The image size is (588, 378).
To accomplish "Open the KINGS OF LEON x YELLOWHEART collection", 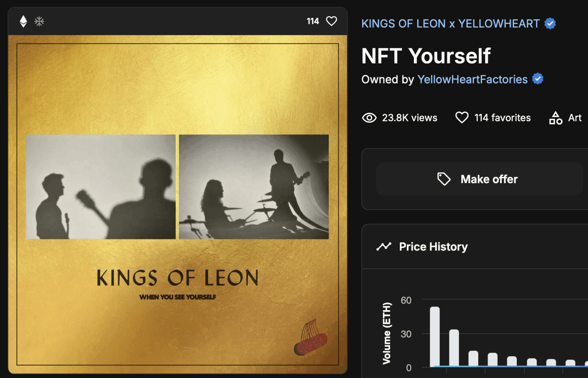I will (450, 24).
